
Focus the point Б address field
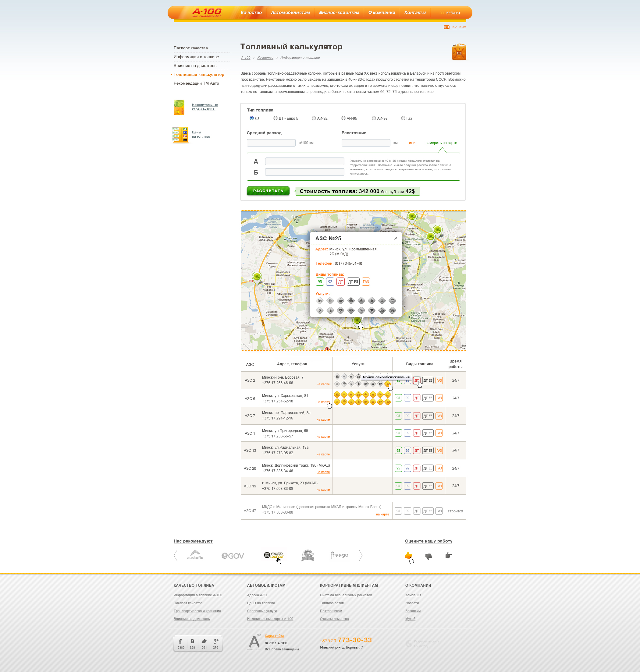[305, 172]
